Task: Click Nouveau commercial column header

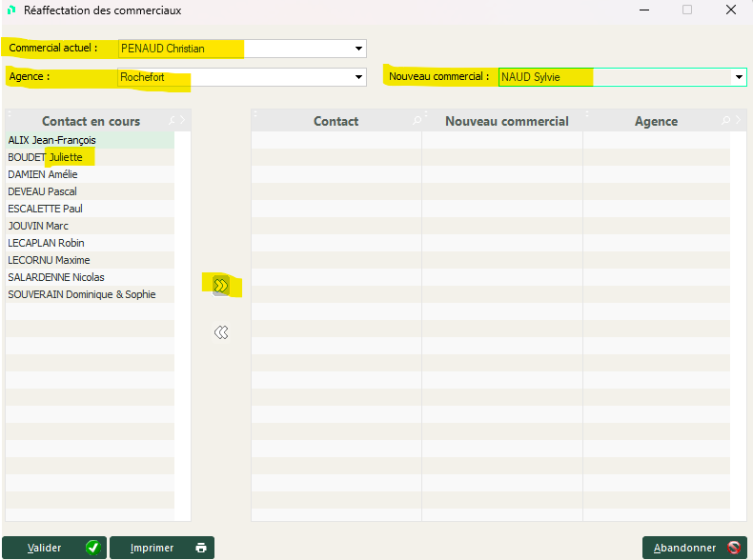Action: click(x=507, y=121)
